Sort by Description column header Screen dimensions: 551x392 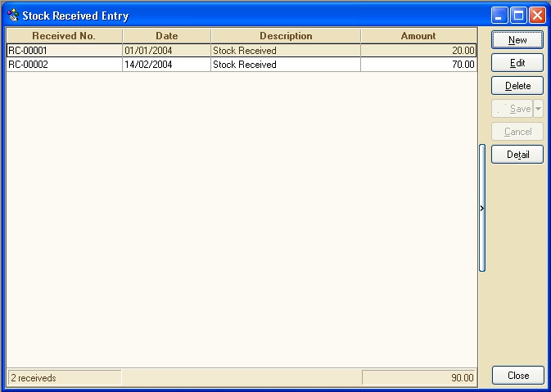coord(286,36)
